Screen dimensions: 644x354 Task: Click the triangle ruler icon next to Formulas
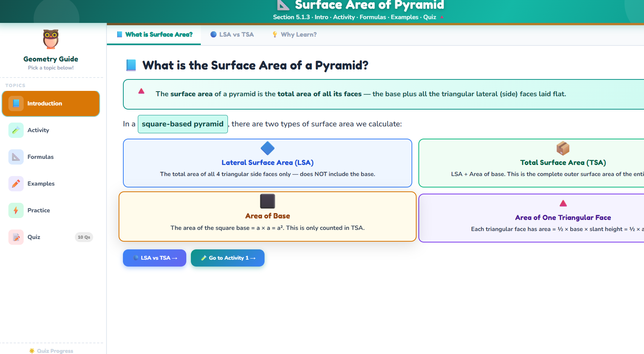coord(16,157)
